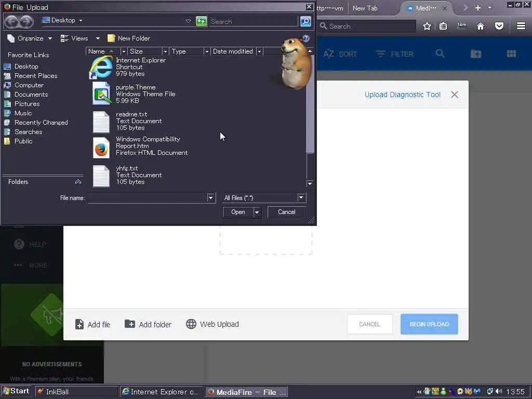532x399 pixels.
Task: Click the Web Upload globe option
Action: [212, 324]
